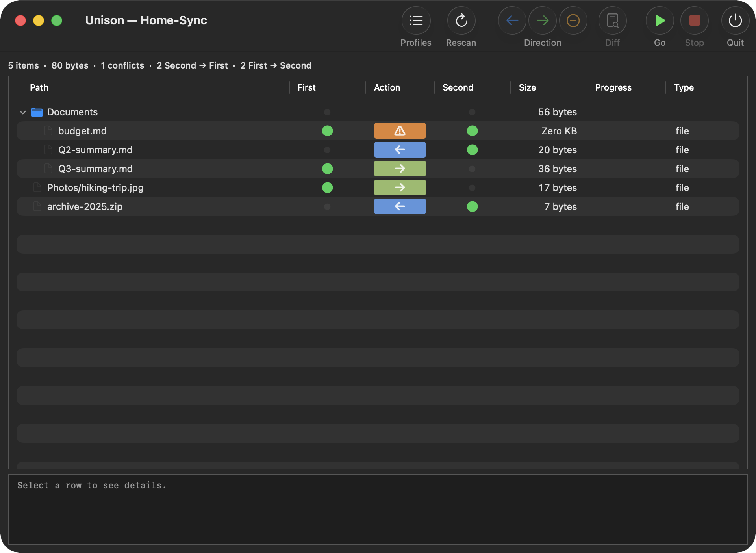Click the First status dot for Q3-summary.md

coord(327,169)
